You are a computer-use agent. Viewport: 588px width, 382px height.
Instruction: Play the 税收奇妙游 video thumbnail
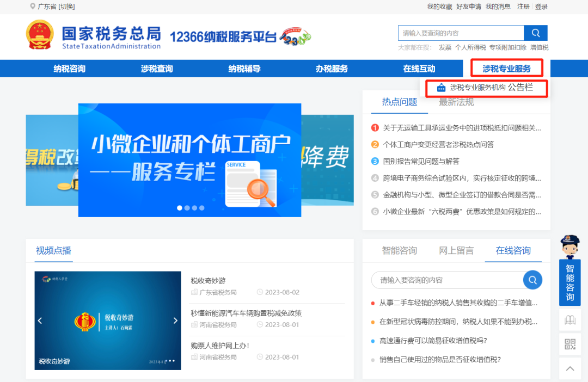[108, 321]
